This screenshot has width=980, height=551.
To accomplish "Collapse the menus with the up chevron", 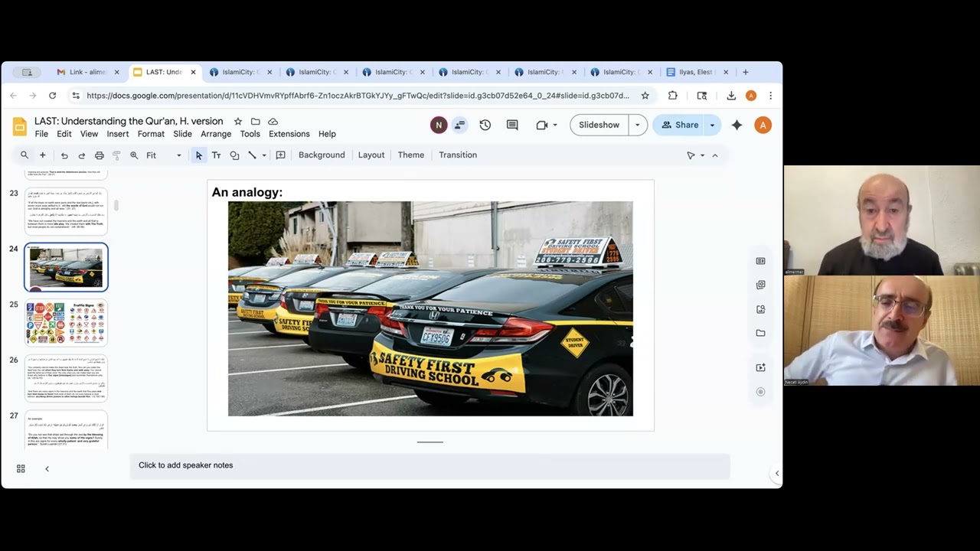I will (715, 155).
